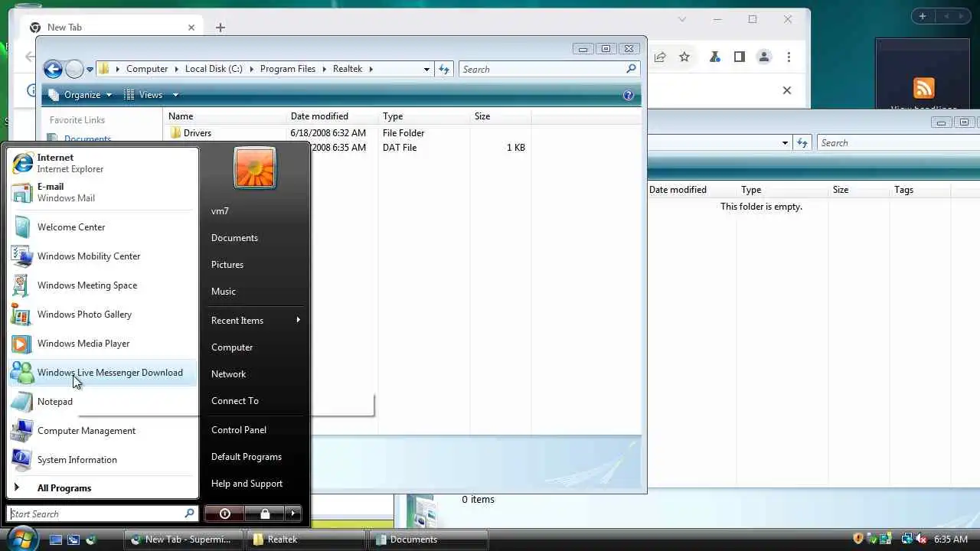The image size is (980, 551).
Task: Expand All Programs list
Action: 103,488
